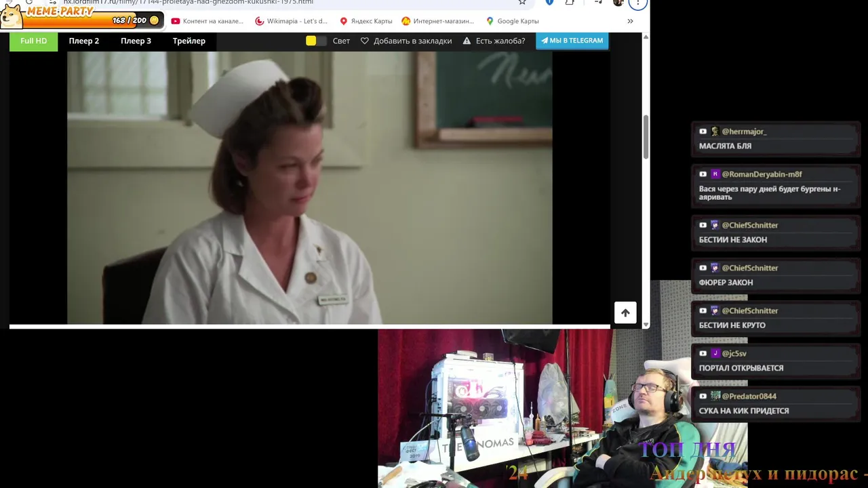
Task: Click the browser page vertical scrollbar
Action: pyautogui.click(x=646, y=138)
